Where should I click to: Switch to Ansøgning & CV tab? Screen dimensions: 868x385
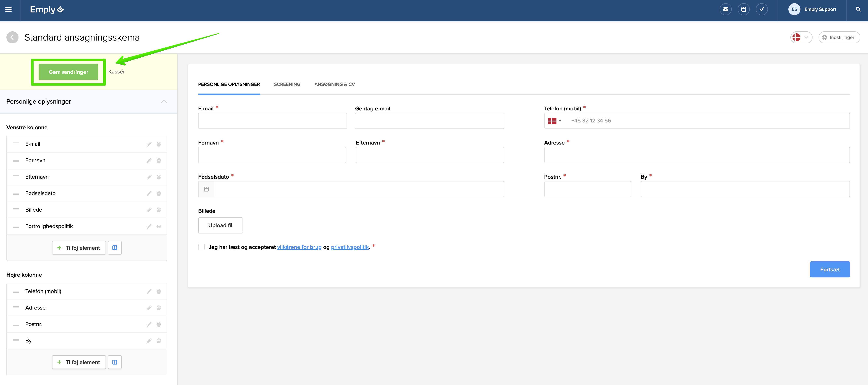(x=334, y=85)
